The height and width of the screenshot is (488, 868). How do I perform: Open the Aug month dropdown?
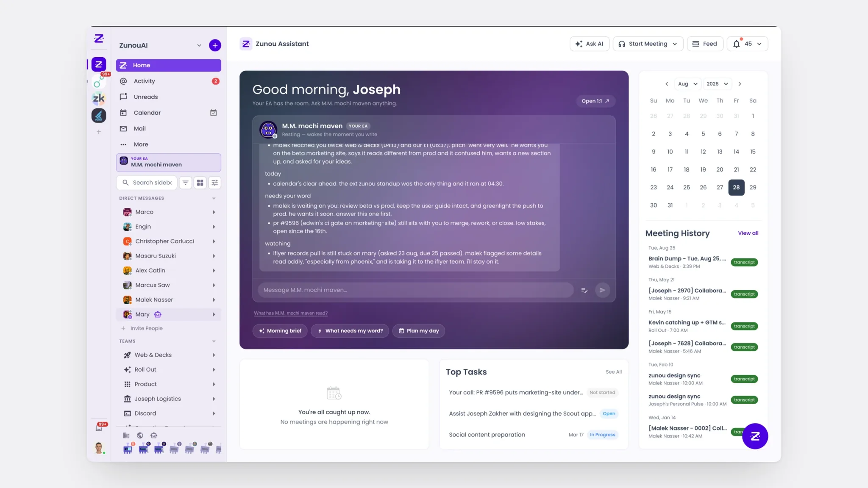687,84
